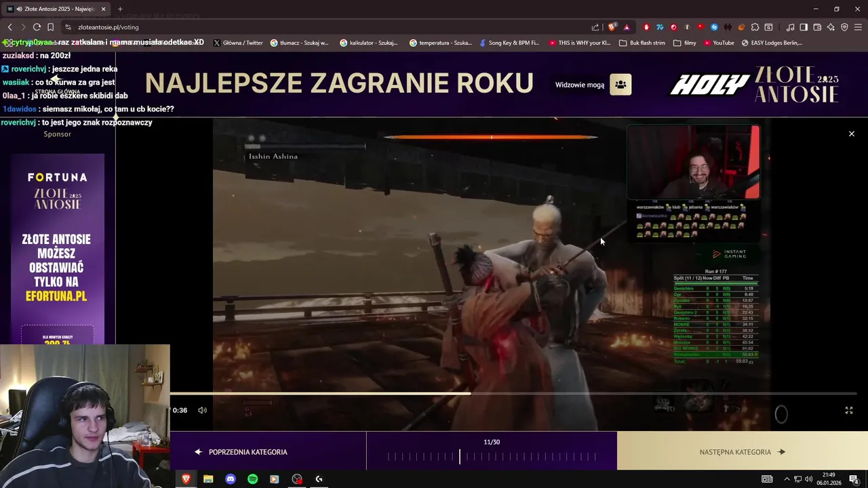Viewport: 868px width, 488px height.
Task: Click the red hand blocker extension icon
Action: coord(646,27)
